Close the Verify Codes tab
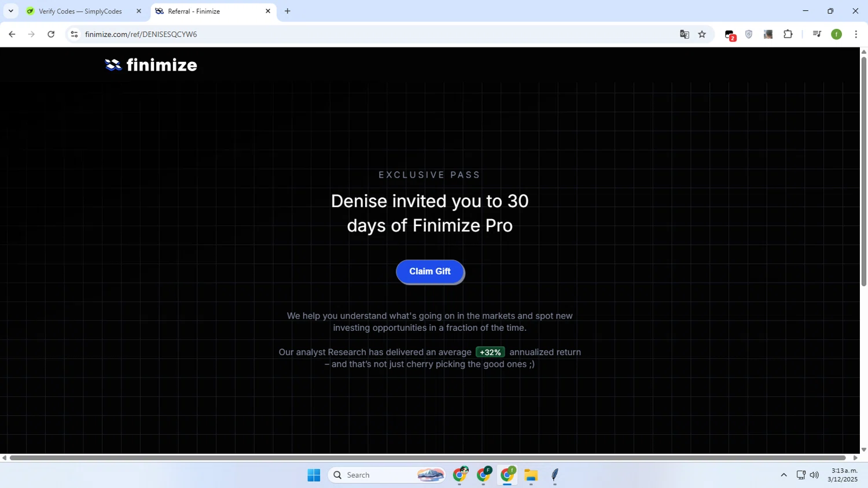 pyautogui.click(x=139, y=11)
